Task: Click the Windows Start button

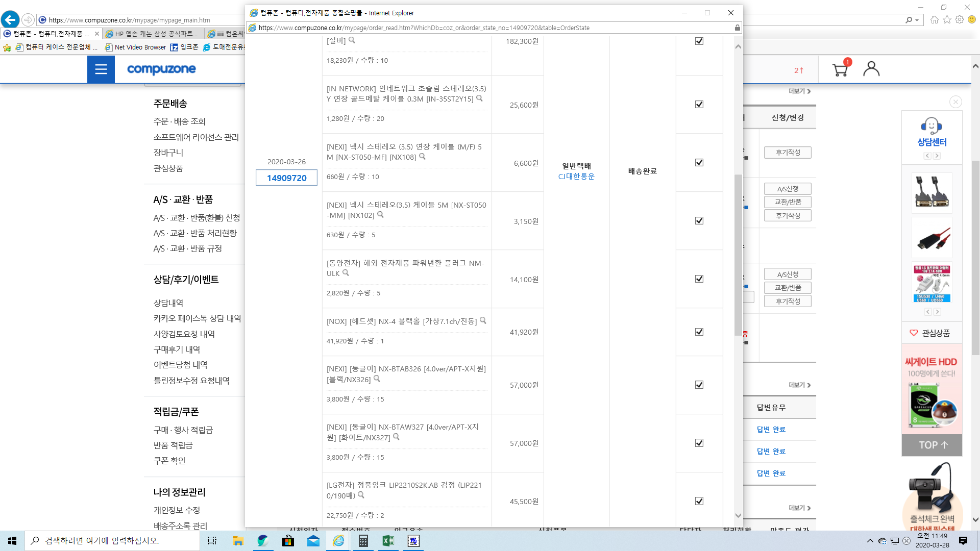Action: [x=12, y=541]
